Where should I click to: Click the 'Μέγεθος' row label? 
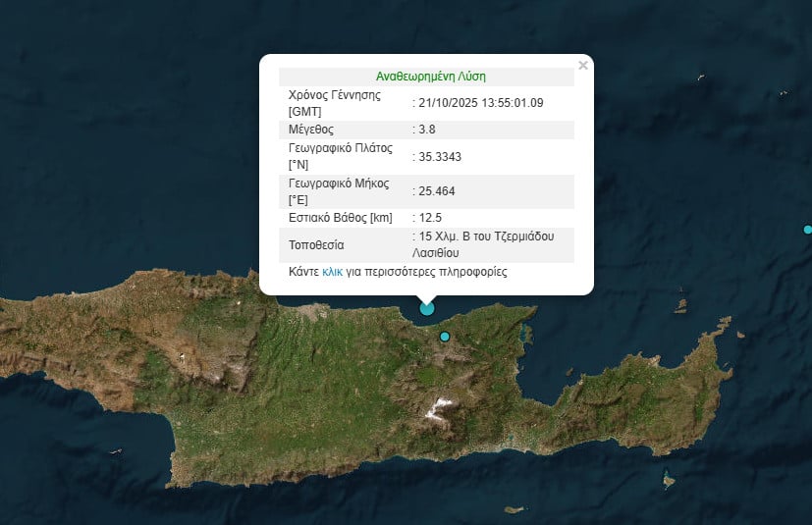click(311, 129)
